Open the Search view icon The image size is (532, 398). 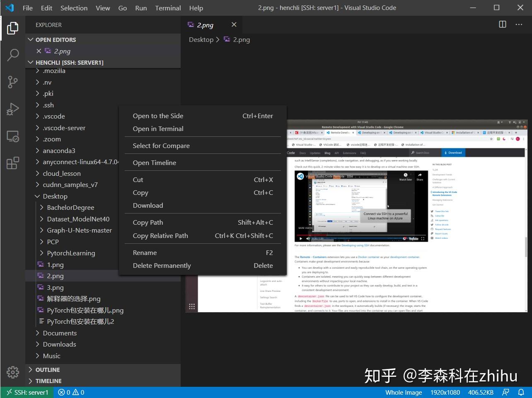pos(12,55)
